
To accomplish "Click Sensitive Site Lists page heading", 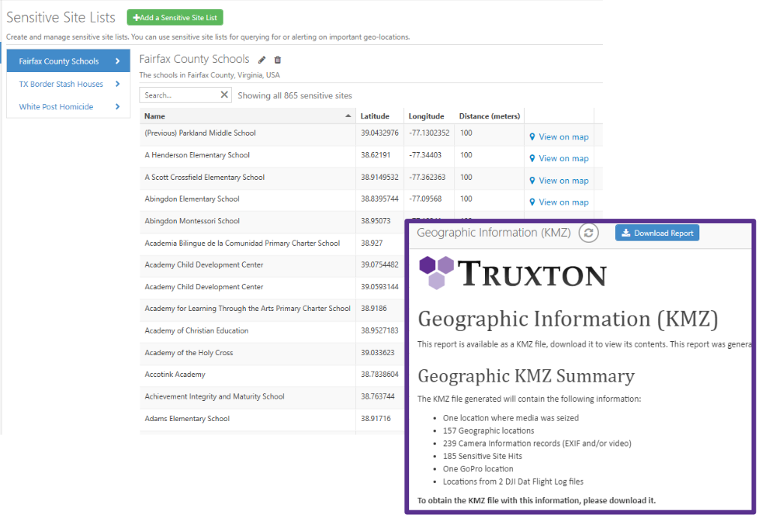I will pos(61,17).
